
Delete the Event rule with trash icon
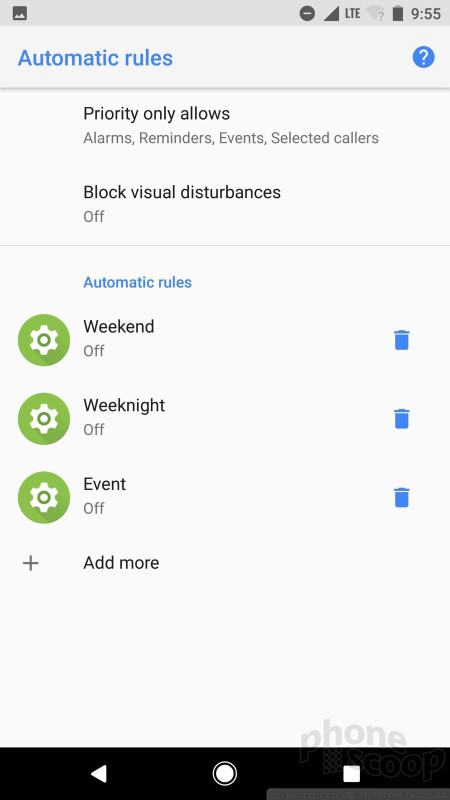pos(402,497)
